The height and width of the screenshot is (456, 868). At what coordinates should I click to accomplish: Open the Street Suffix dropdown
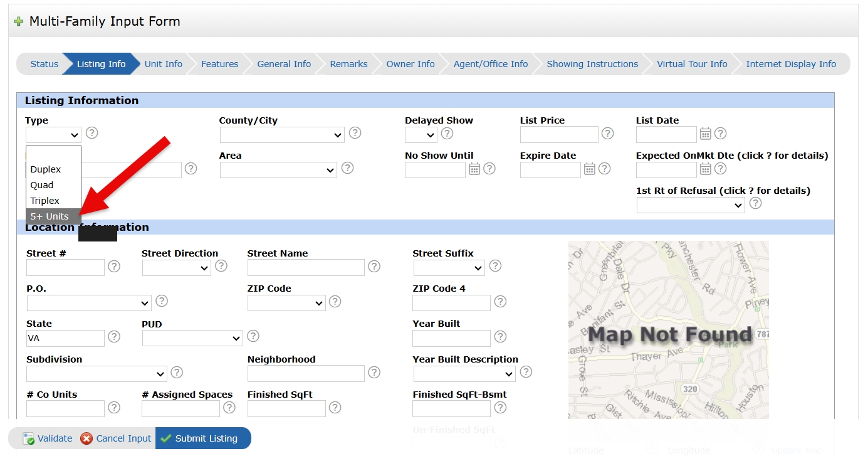(449, 268)
